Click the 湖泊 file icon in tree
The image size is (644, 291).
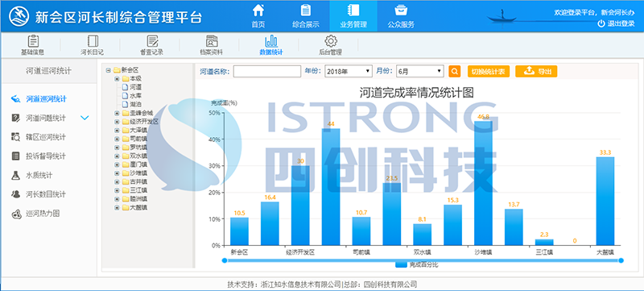[x=126, y=105]
